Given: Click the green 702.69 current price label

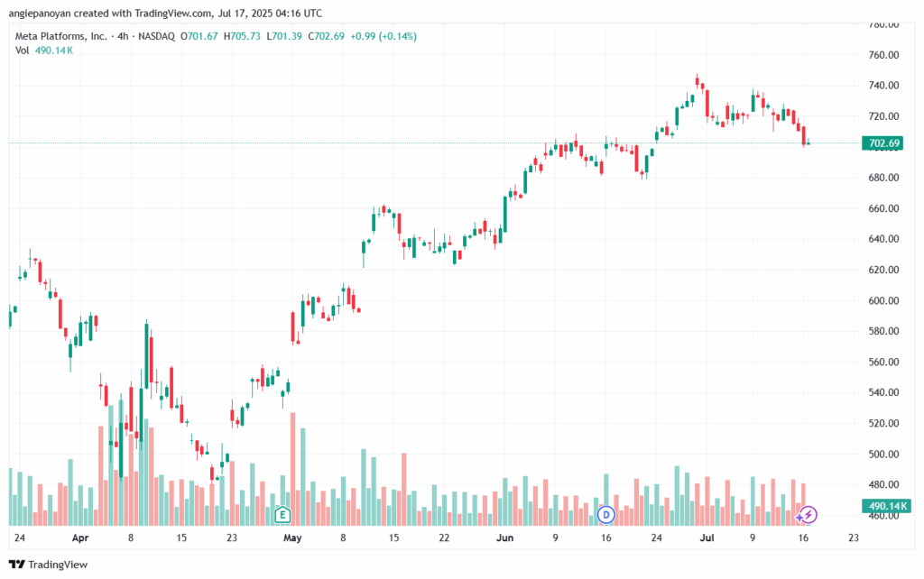Looking at the screenshot, I should coord(884,143).
